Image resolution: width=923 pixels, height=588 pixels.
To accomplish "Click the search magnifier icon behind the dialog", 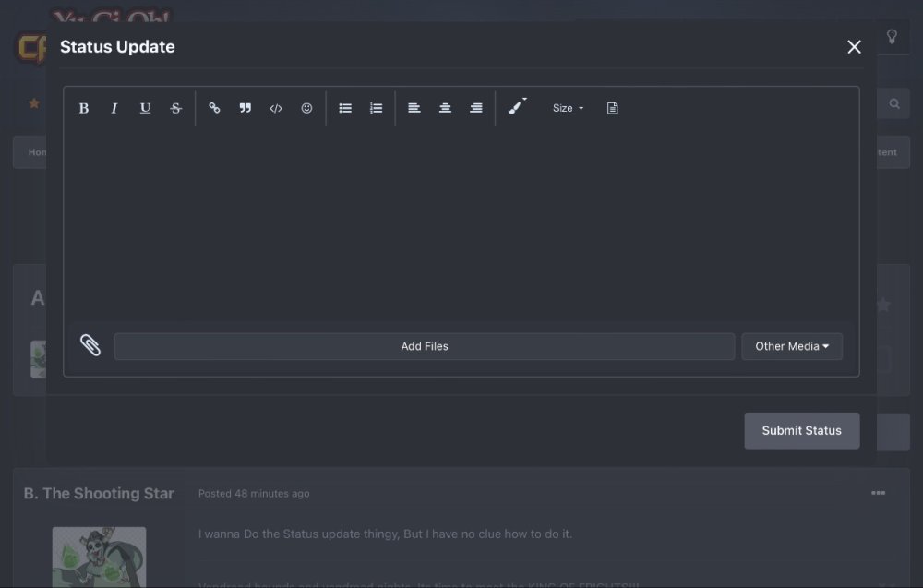I will point(894,103).
